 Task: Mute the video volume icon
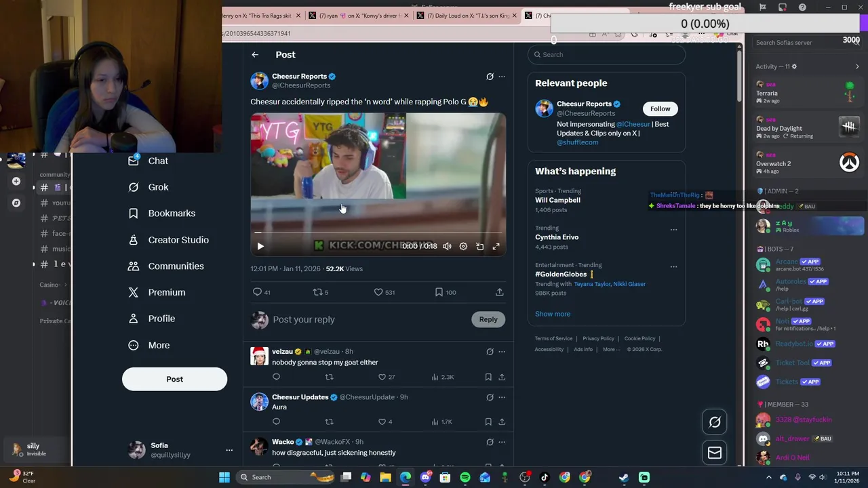[x=447, y=247]
